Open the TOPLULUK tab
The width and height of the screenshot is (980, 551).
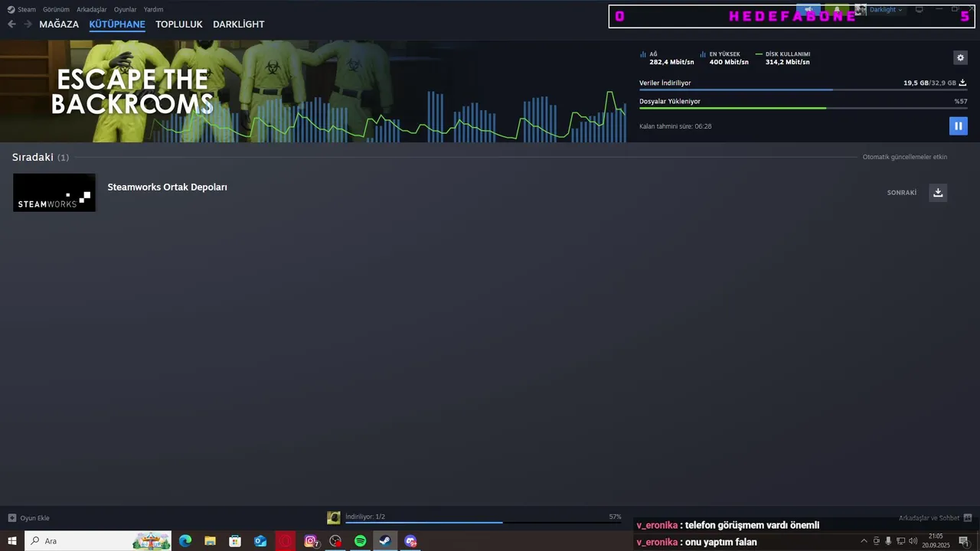click(179, 24)
